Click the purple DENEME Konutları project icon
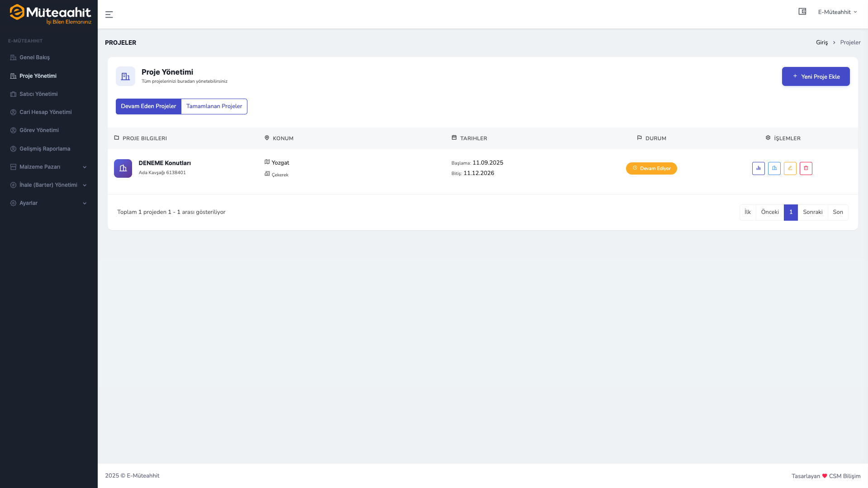This screenshot has height=488, width=868. pyautogui.click(x=123, y=168)
